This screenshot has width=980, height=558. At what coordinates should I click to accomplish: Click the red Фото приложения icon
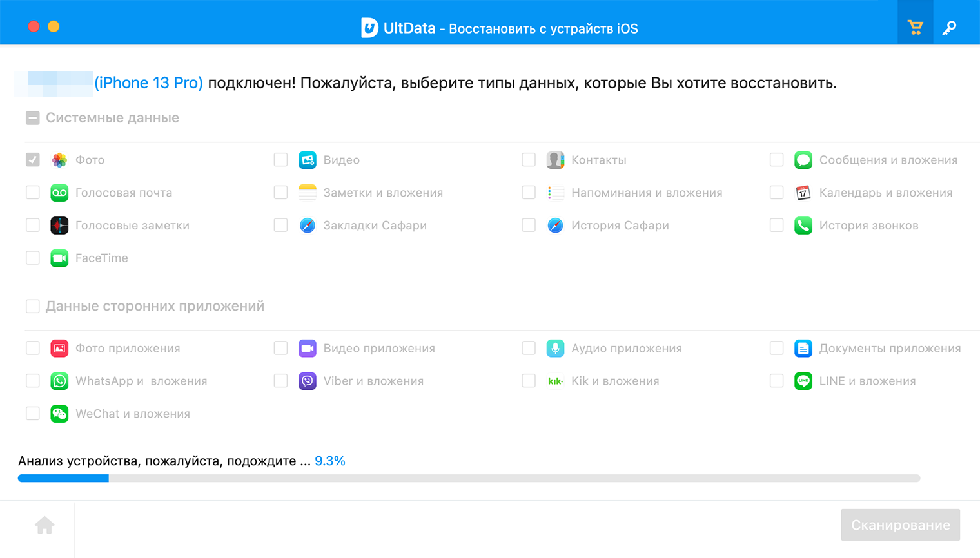(x=59, y=349)
